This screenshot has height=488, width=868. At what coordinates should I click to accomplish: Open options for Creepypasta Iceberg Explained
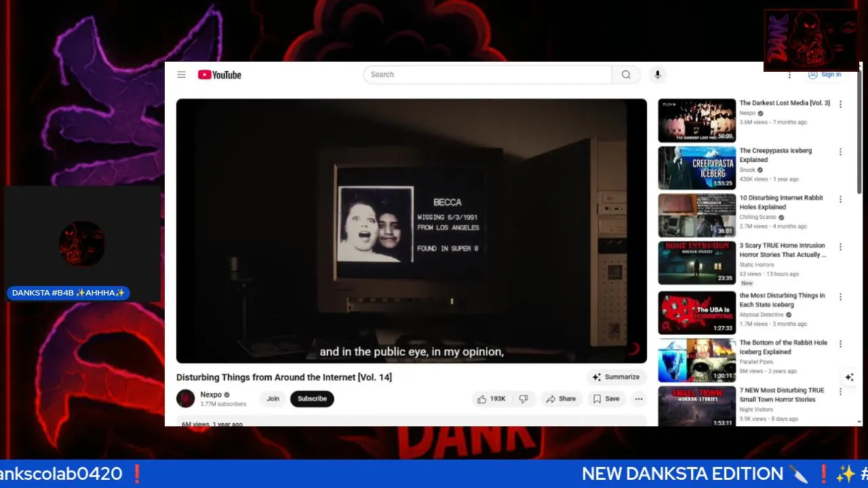(x=840, y=152)
